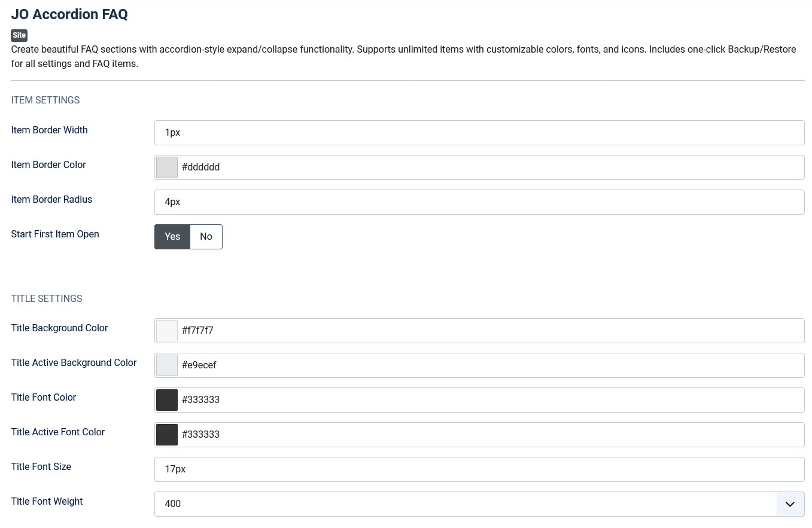Image resolution: width=812 pixels, height=528 pixels.
Task: Select No for Start First Item Open
Action: [206, 237]
